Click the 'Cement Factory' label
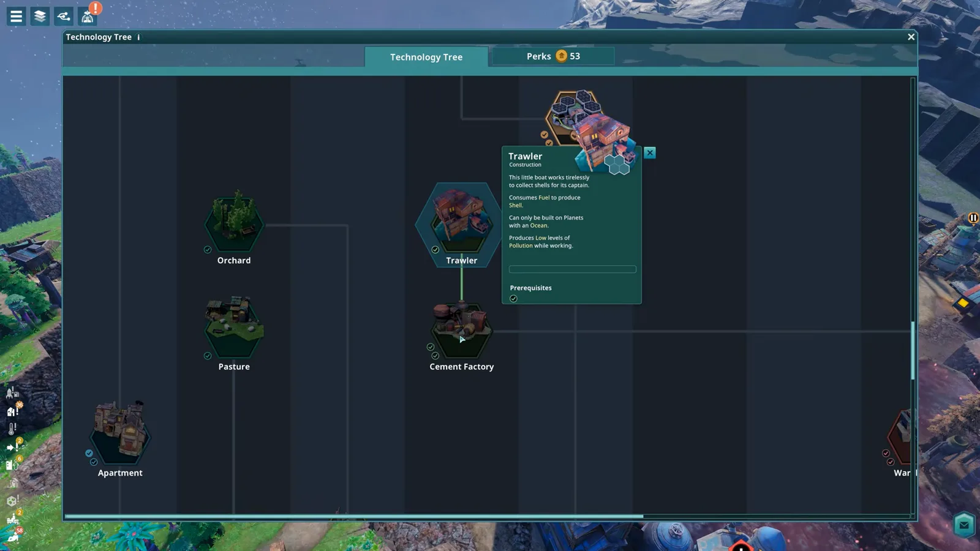 click(x=461, y=367)
